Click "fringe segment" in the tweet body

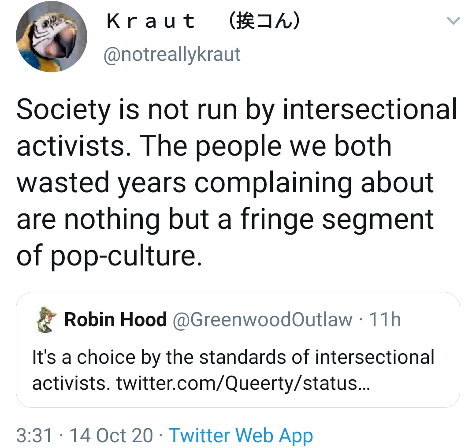[337, 220]
